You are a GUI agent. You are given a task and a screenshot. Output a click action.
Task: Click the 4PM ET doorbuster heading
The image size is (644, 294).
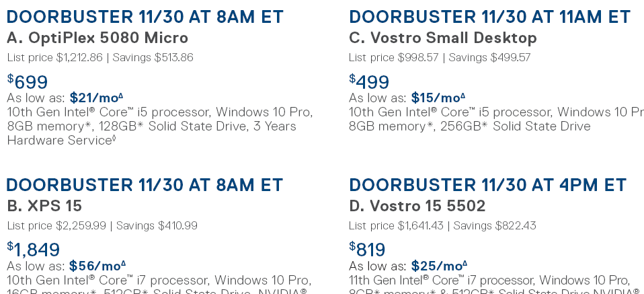[x=487, y=185]
